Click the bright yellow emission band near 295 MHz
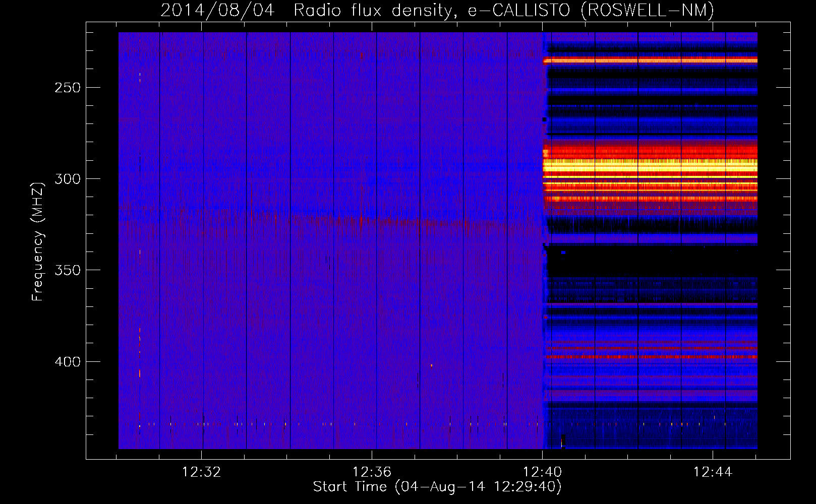The image size is (816, 504). (650, 166)
